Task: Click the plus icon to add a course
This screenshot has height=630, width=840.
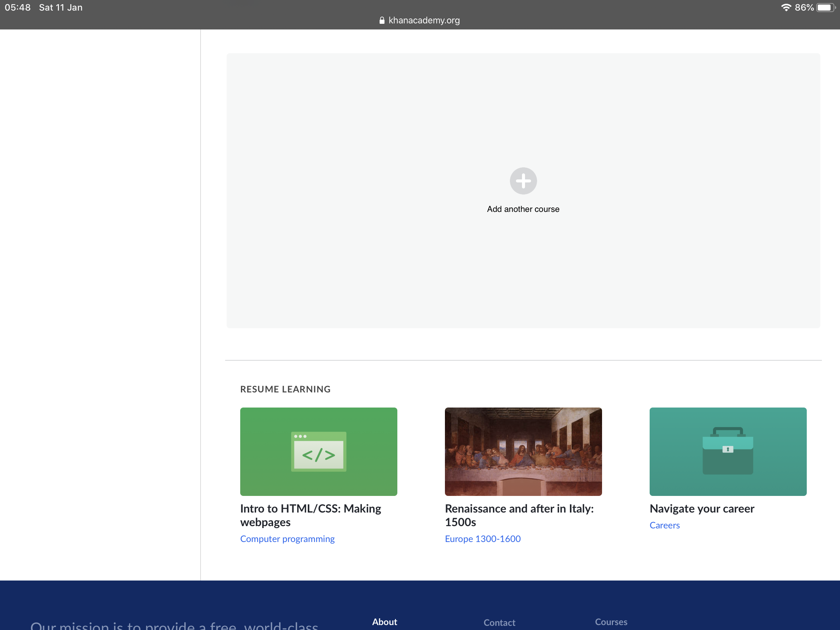Action: (x=523, y=181)
